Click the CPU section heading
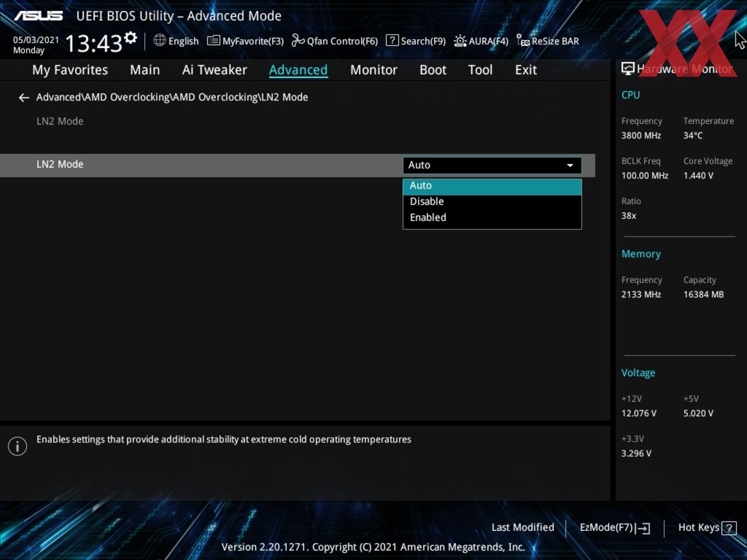 631,95
